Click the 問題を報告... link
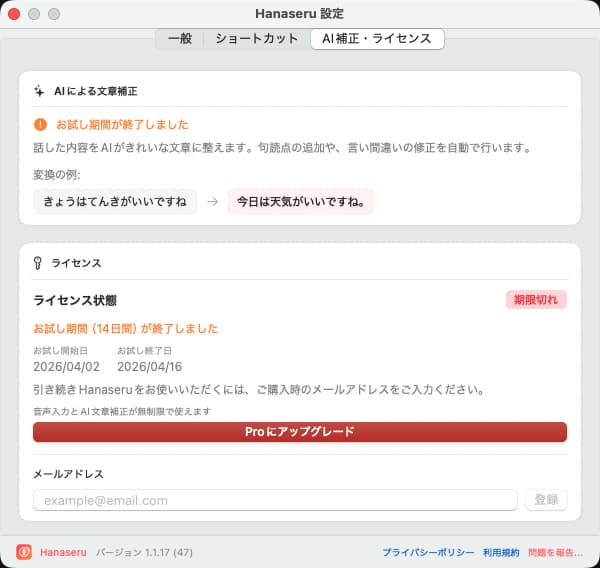600x568 pixels. tap(555, 552)
